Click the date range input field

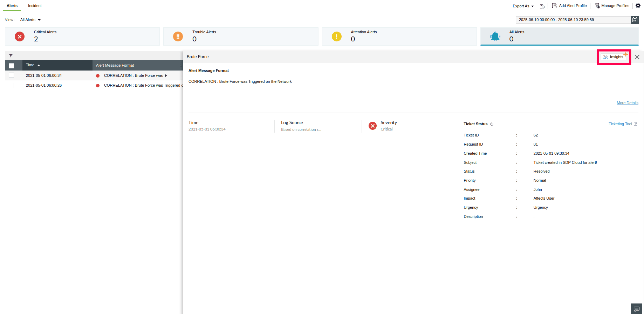pos(573,20)
